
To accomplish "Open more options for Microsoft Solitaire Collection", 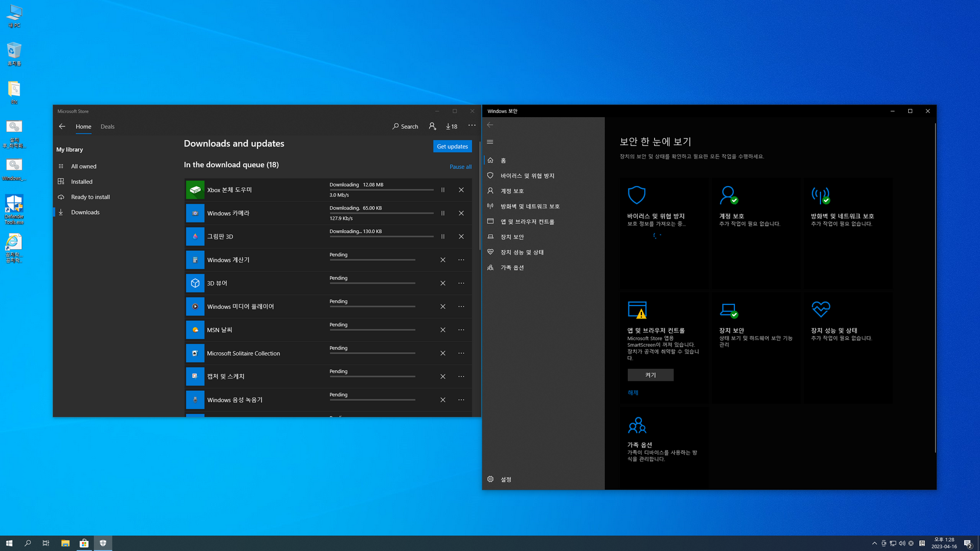I will (x=461, y=353).
